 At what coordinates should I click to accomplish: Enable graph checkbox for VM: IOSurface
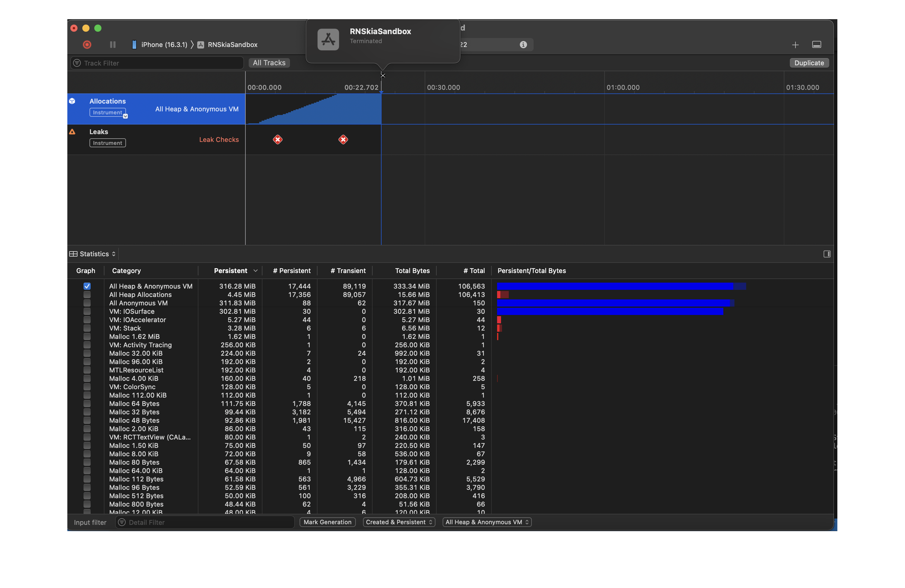(x=87, y=311)
